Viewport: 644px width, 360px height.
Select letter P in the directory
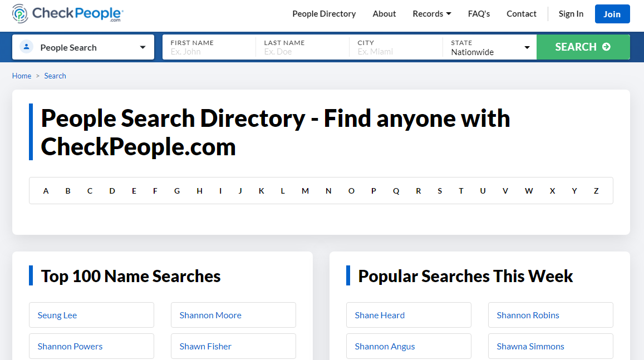pos(373,191)
